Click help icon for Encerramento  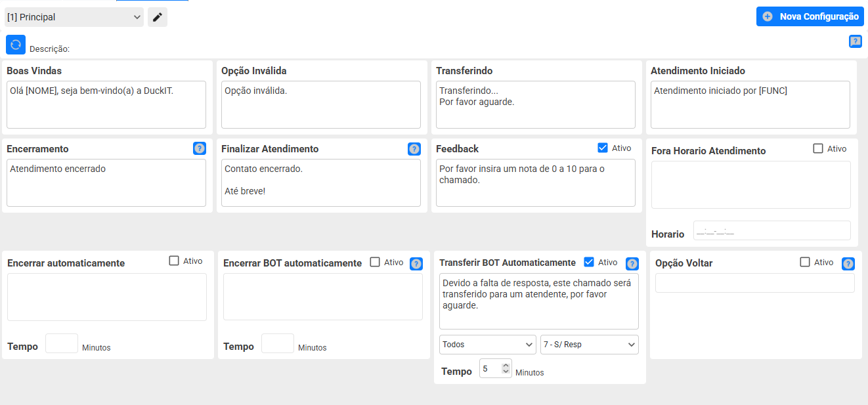tap(200, 149)
